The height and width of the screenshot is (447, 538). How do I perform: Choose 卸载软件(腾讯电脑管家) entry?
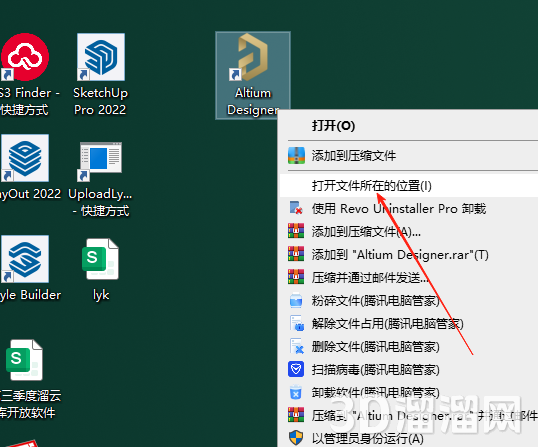pyautogui.click(x=408, y=392)
